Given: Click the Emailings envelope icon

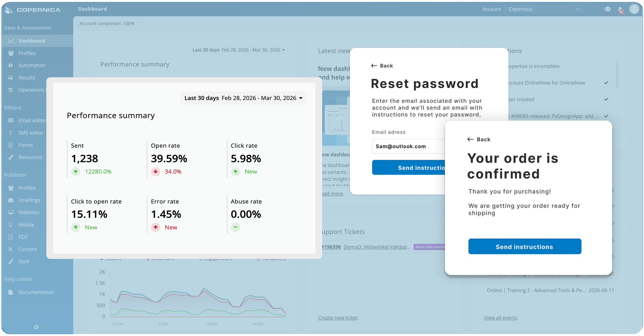Looking at the screenshot, I should point(11,200).
